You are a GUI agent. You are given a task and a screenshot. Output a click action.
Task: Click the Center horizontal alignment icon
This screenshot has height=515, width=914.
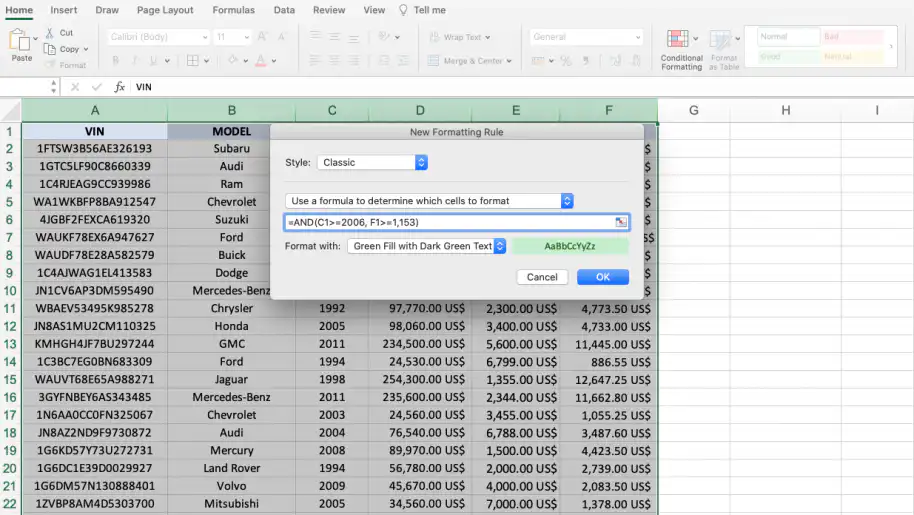pyautogui.click(x=334, y=60)
